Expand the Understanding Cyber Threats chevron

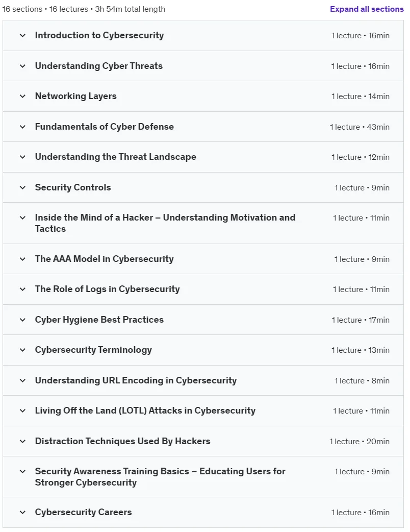tap(23, 66)
